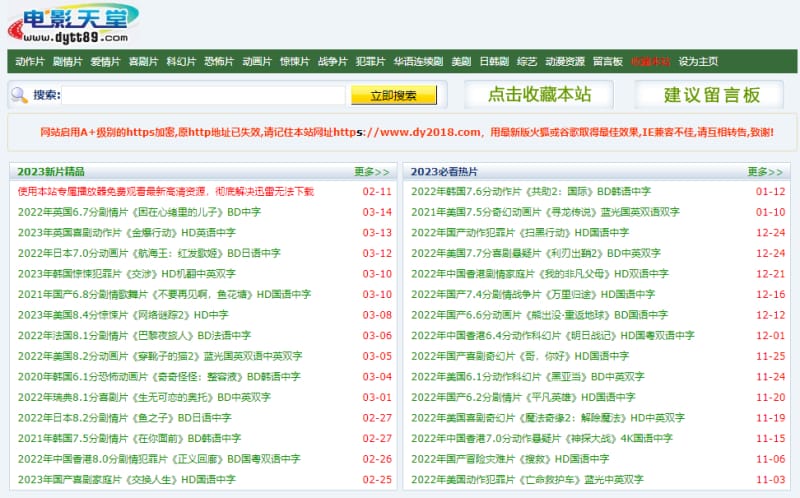This screenshot has width=800, height=498.
Task: Click the 电影天堂 site logo
Action: click(72, 23)
